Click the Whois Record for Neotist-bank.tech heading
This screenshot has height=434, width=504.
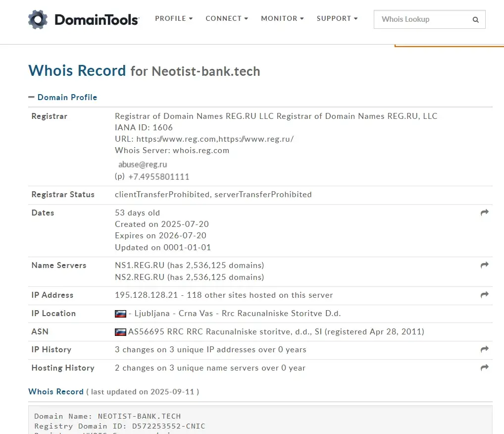[144, 71]
